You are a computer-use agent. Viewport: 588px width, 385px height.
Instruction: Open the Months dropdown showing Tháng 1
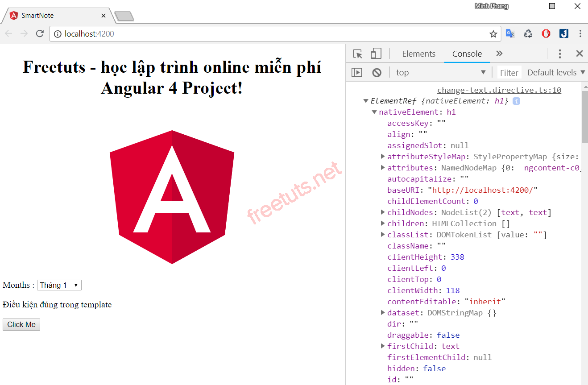click(59, 285)
